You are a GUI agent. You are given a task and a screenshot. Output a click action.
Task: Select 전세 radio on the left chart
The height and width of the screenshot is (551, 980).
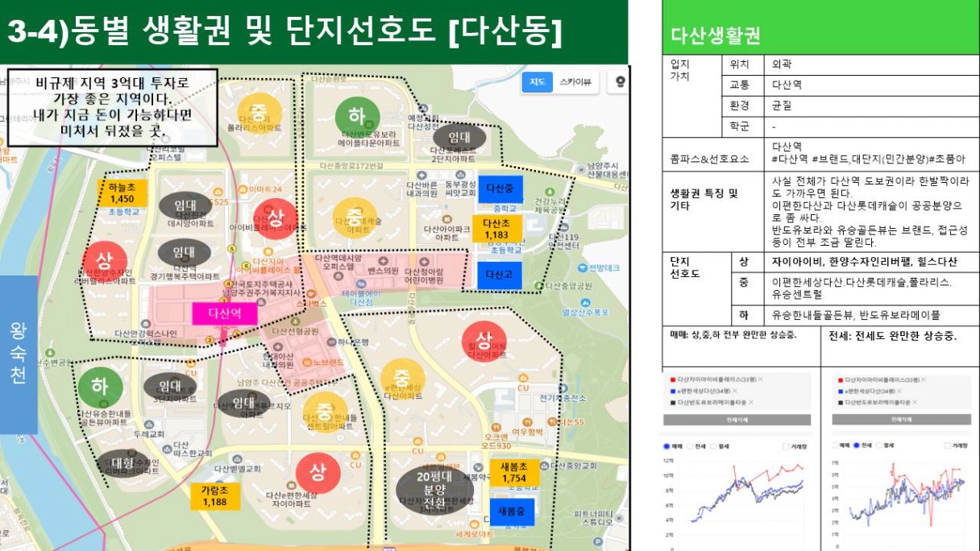point(690,446)
